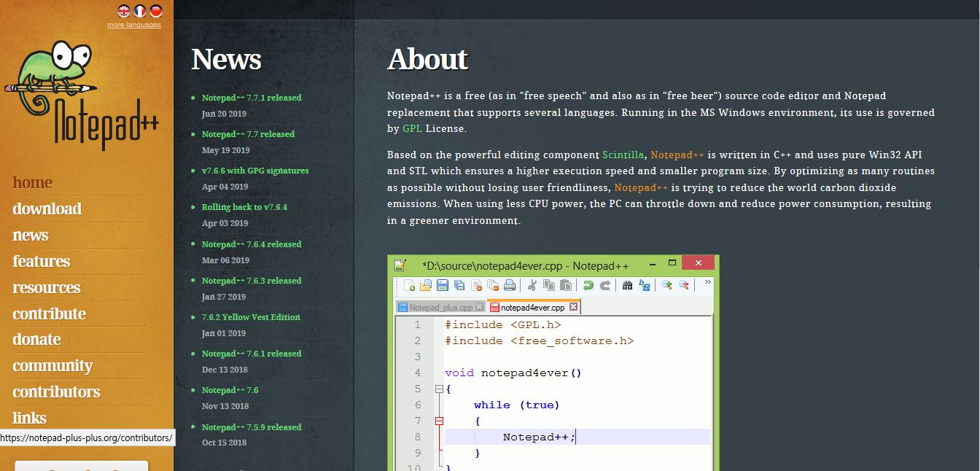Click the Zoom In magnifier icon

click(667, 287)
